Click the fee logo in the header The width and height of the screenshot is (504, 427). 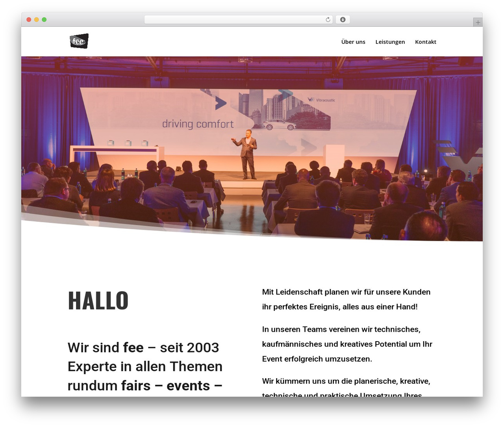tap(79, 41)
